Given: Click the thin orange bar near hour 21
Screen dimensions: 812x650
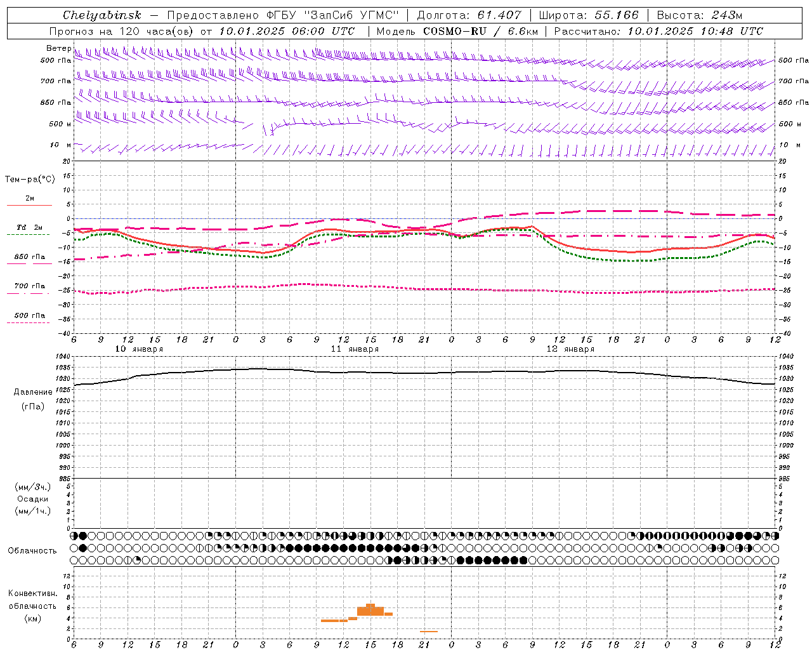Looking at the screenshot, I should (x=429, y=631).
